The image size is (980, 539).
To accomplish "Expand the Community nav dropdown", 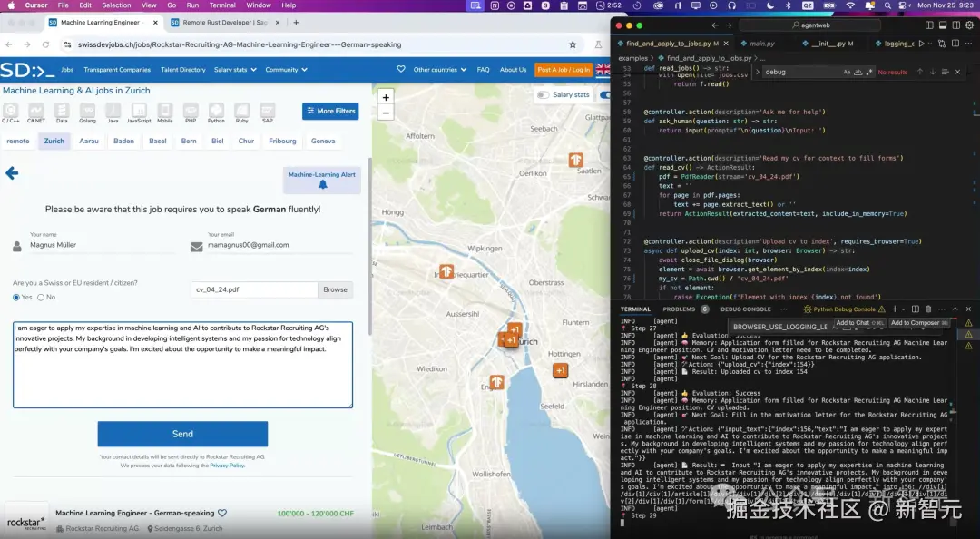I will click(286, 69).
